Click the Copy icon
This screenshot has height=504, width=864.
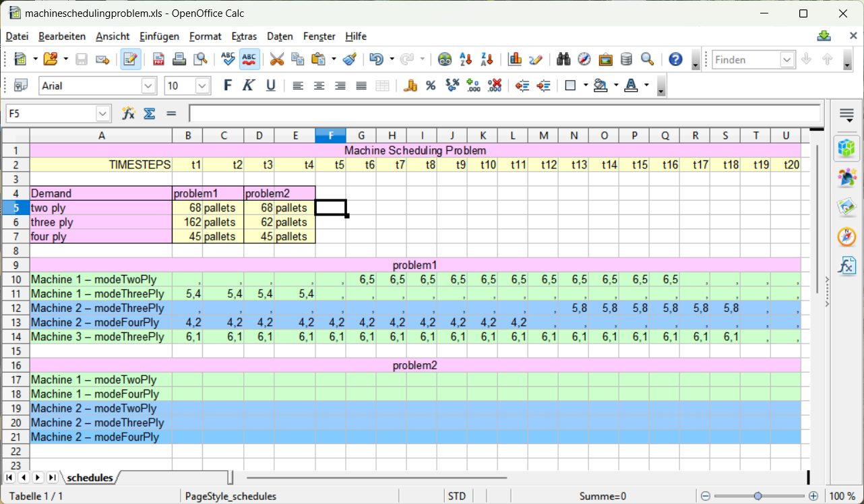(x=298, y=59)
